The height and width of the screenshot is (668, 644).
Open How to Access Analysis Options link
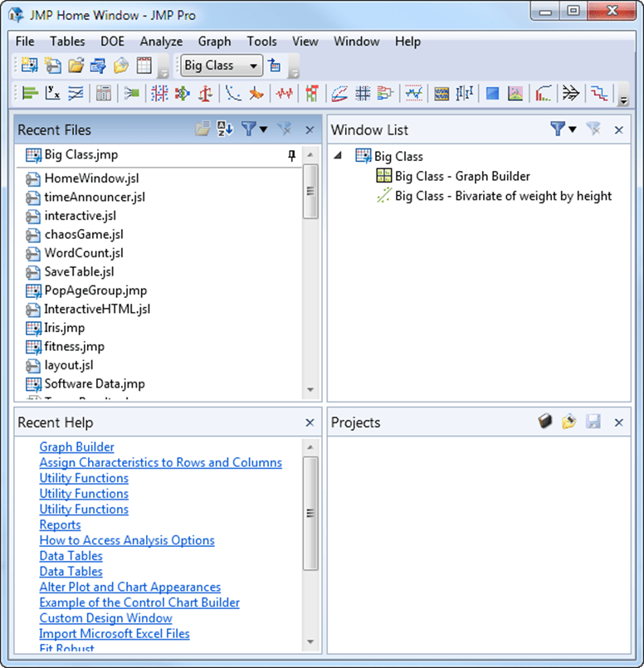coord(127,539)
